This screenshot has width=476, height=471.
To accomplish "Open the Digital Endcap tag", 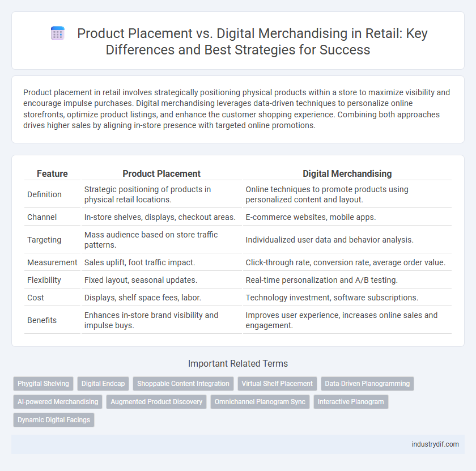I will pos(103,384).
